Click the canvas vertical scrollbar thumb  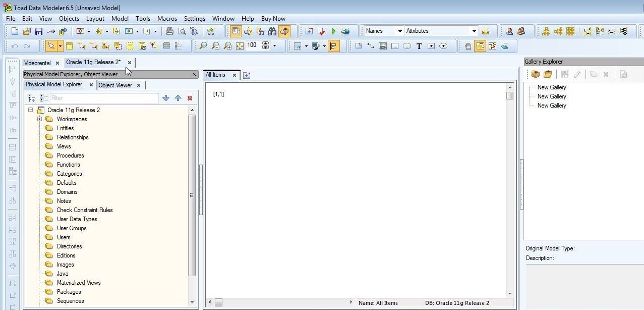[x=510, y=95]
